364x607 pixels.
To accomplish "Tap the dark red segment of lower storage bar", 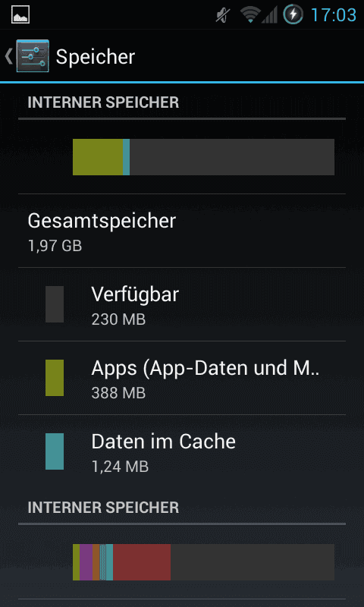I will [x=142, y=562].
